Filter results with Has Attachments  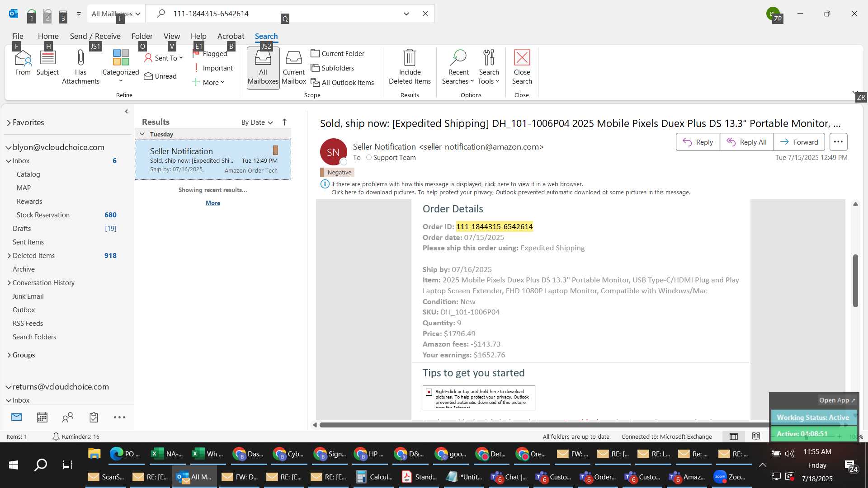click(x=80, y=67)
